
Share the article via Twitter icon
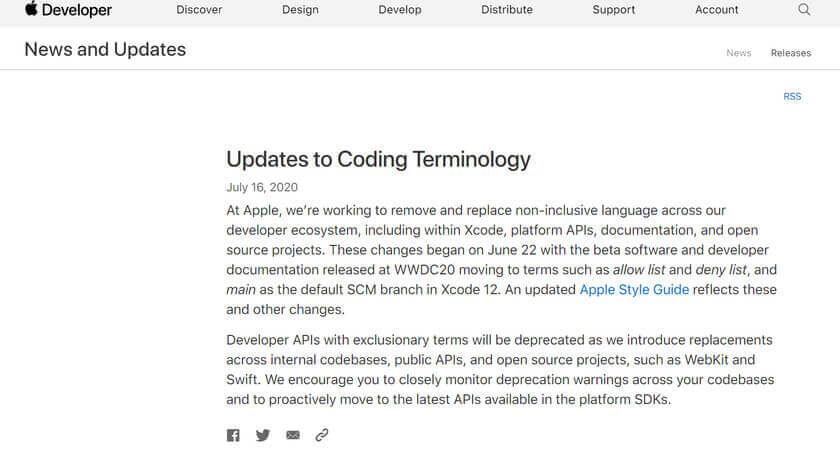(263, 435)
